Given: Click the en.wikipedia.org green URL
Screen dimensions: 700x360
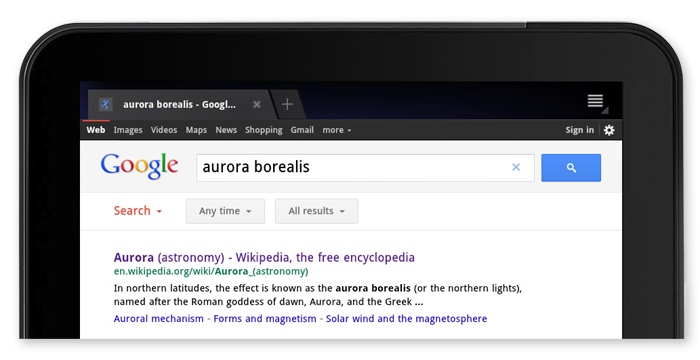Looking at the screenshot, I should point(211,271).
